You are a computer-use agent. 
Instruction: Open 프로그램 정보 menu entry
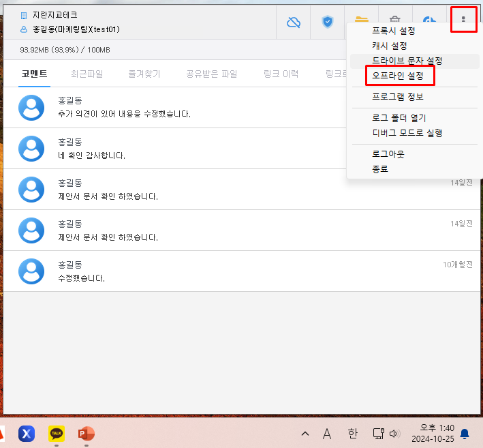[x=398, y=97]
